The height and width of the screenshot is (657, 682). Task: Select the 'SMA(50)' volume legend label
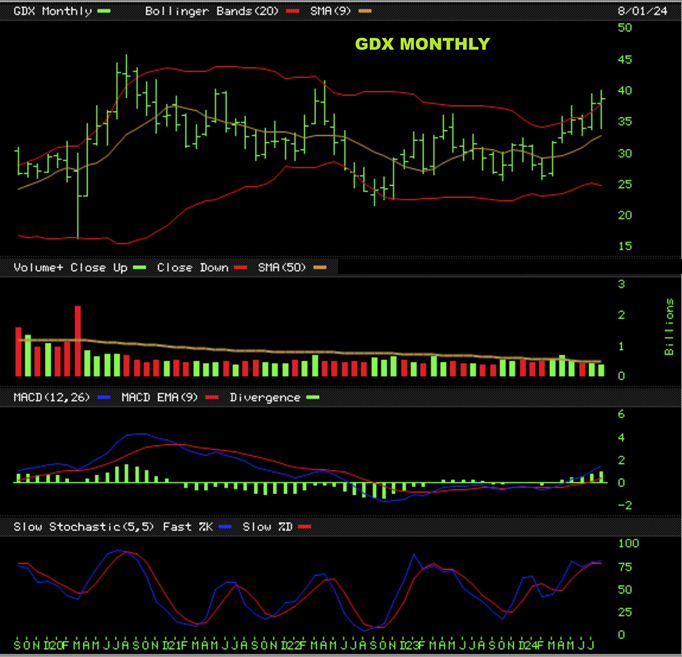click(x=282, y=267)
